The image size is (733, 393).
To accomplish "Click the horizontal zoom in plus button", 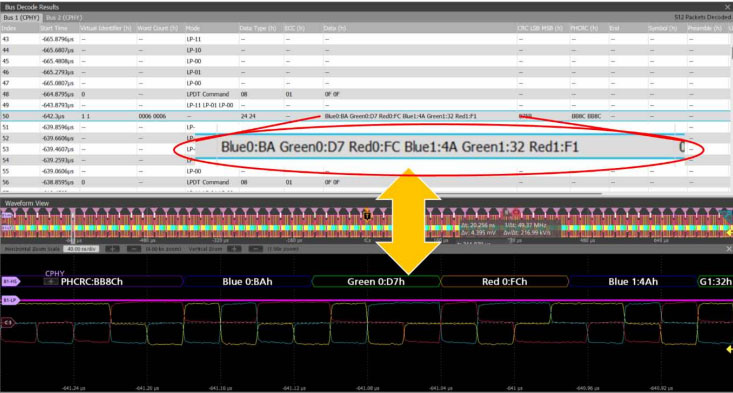I will pyautogui.click(x=112, y=249).
